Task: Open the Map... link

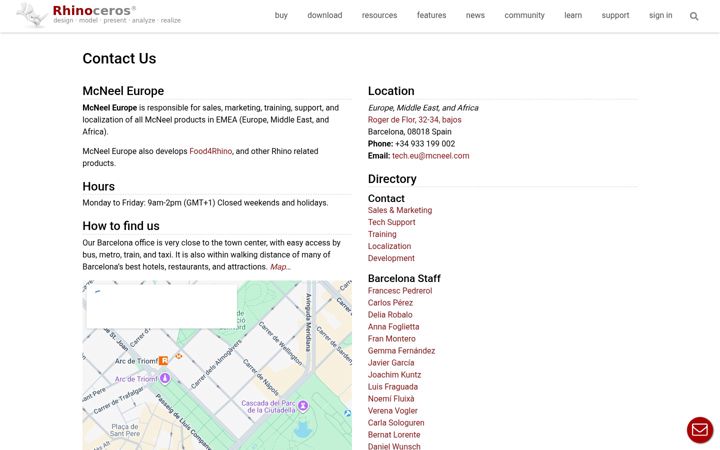Action: (x=280, y=267)
